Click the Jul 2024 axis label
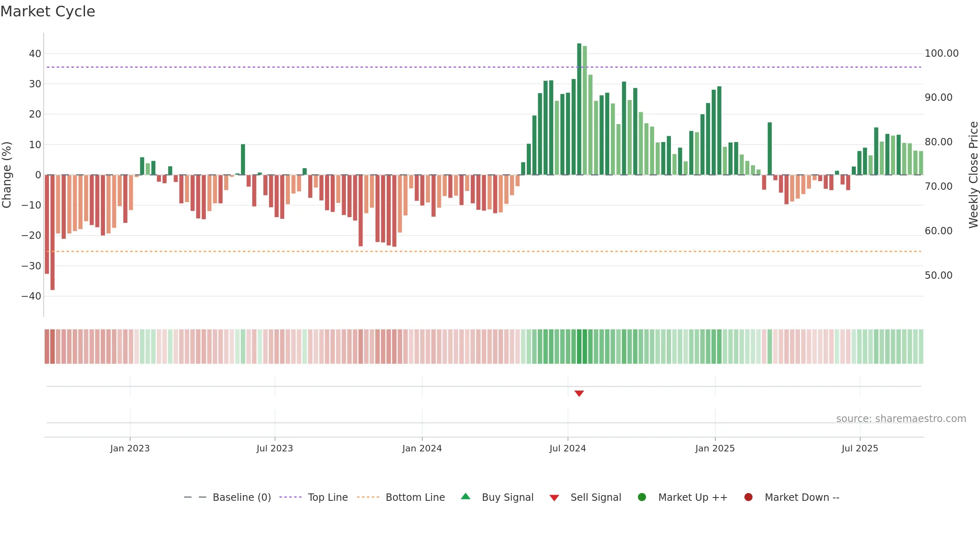 [568, 449]
